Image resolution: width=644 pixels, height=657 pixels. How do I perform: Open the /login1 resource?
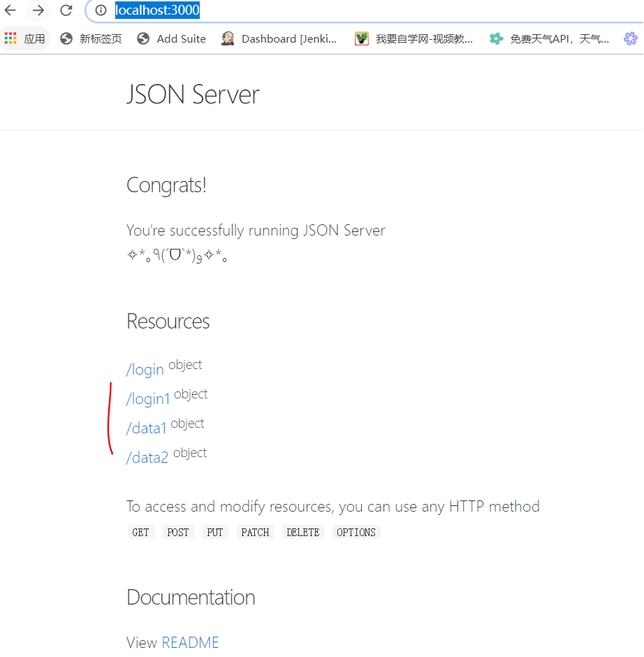[148, 398]
